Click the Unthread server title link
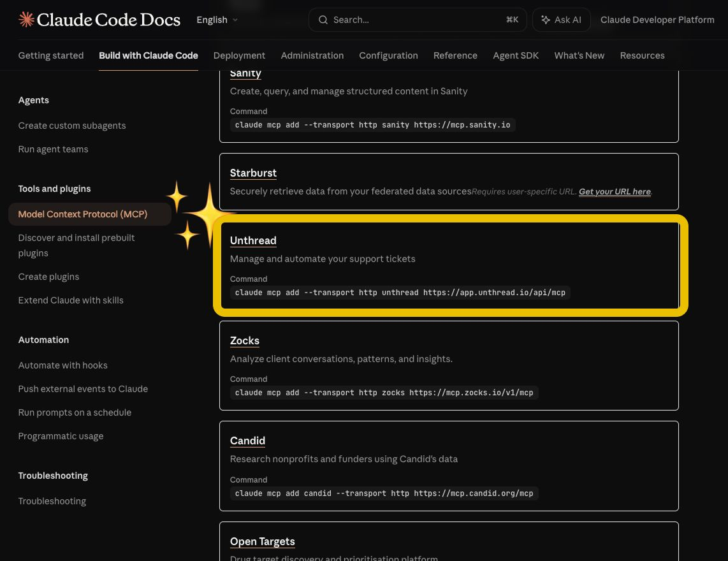The width and height of the screenshot is (728, 561). [x=253, y=240]
